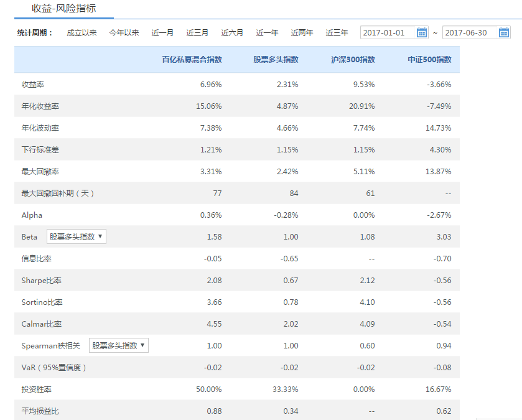Screen dimensions: 522x420
Task: Select the 近一年 period
Action: point(267,32)
